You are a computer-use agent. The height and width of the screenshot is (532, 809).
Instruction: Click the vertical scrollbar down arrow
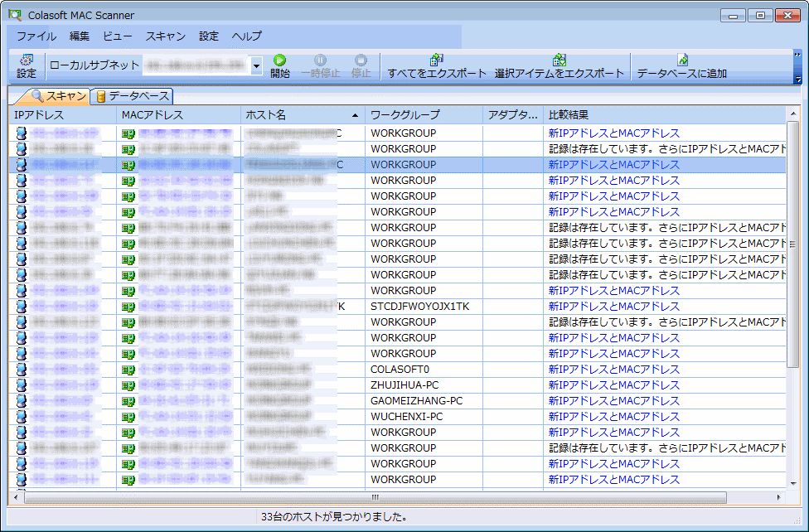point(793,483)
